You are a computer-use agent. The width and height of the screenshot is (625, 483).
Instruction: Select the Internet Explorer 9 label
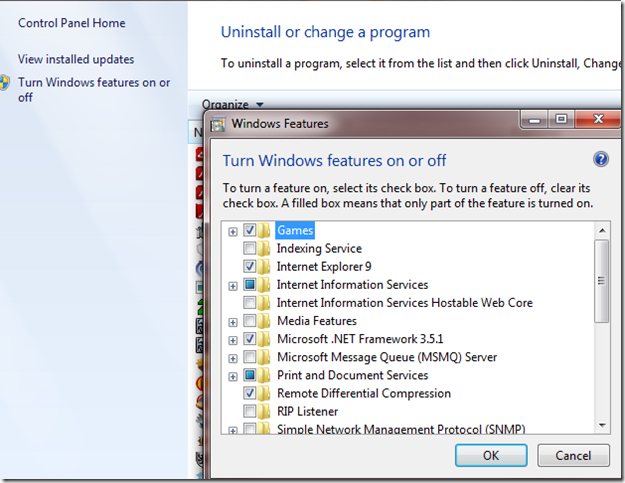pos(324,267)
